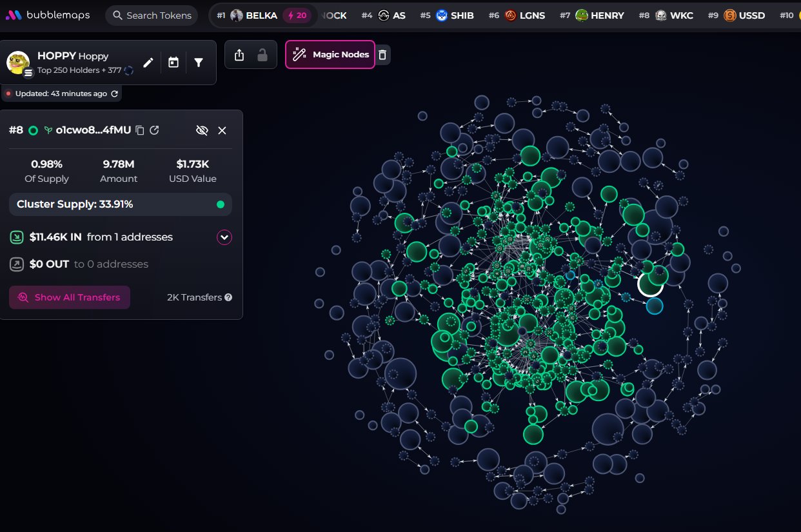
Task: Open the holder filter funnel icon
Action: (x=199, y=63)
